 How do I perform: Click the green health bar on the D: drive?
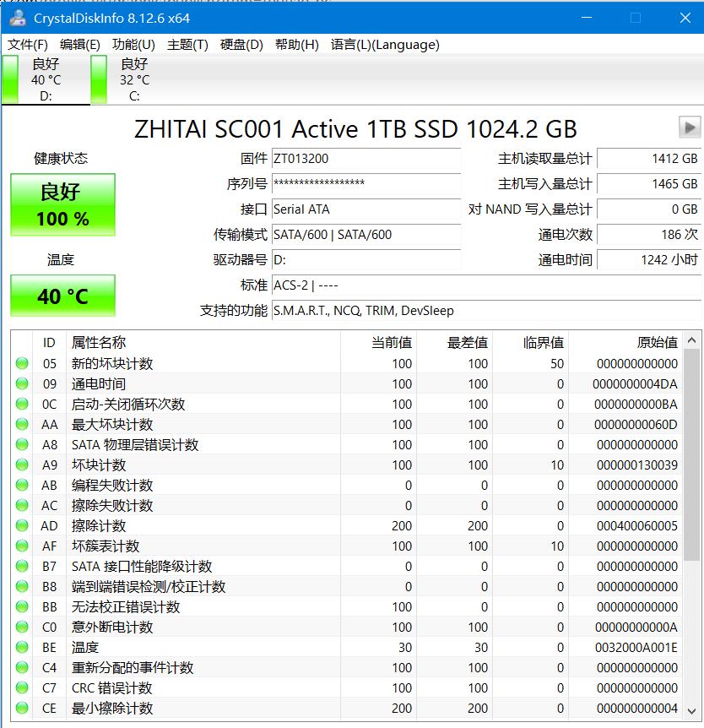click(x=8, y=80)
